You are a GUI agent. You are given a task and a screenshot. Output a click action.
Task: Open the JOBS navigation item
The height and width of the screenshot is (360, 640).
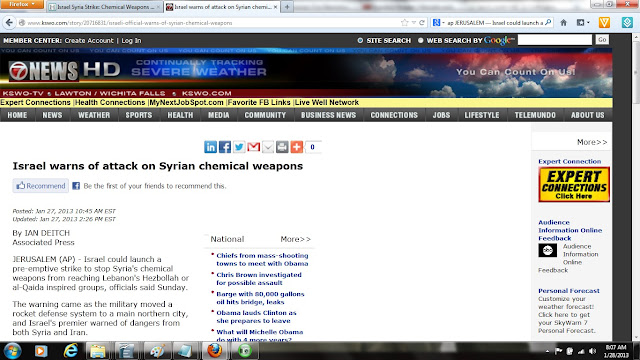tap(441, 115)
